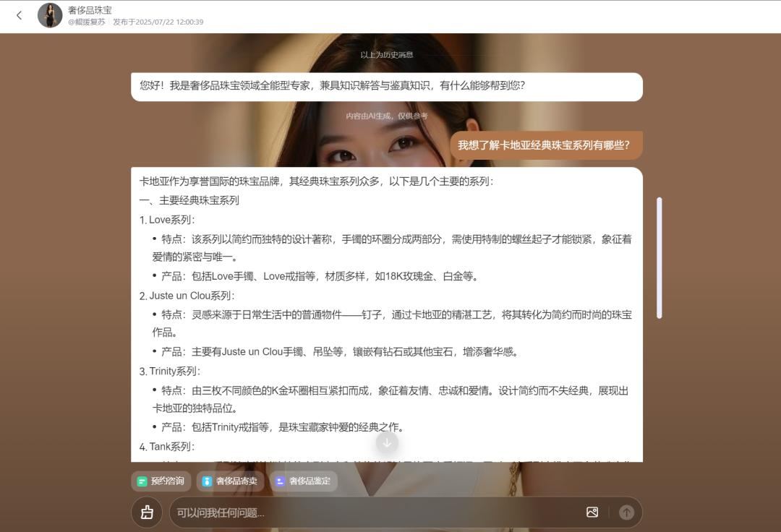Click the clear conversation broom icon
Screen dimensions: 781x532
[147, 512]
